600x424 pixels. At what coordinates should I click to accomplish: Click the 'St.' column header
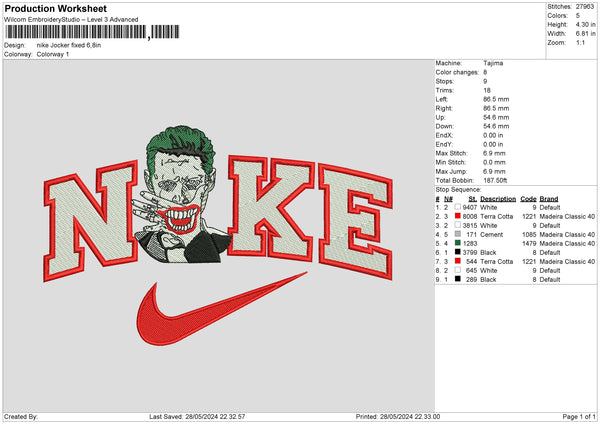[x=473, y=199]
